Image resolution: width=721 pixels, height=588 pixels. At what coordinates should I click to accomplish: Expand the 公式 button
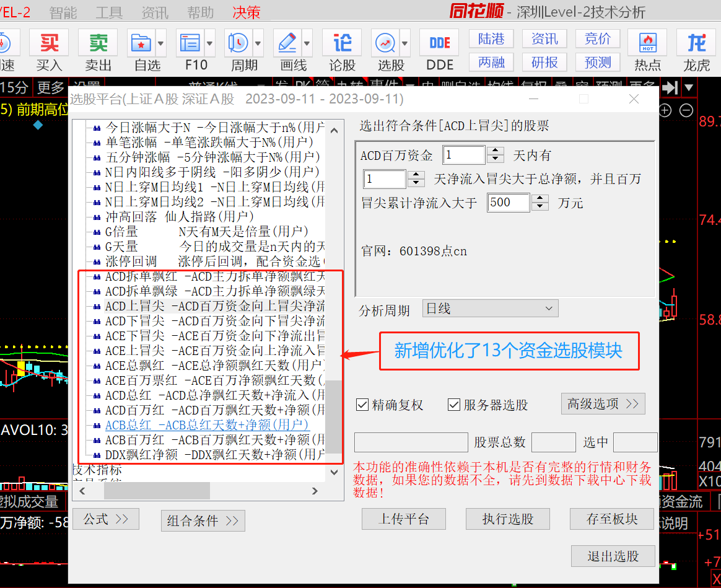[106, 519]
